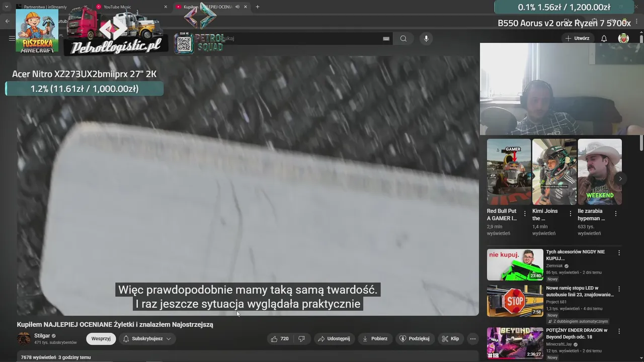Screen dimensions: 644x362
Task: Open the Kimi Joins the short
Action: (x=554, y=172)
